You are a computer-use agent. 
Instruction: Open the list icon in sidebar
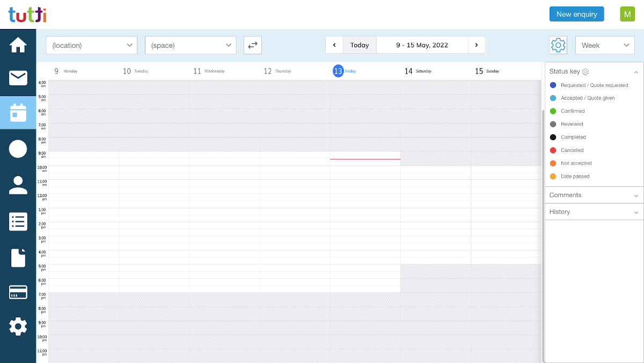coord(18,221)
